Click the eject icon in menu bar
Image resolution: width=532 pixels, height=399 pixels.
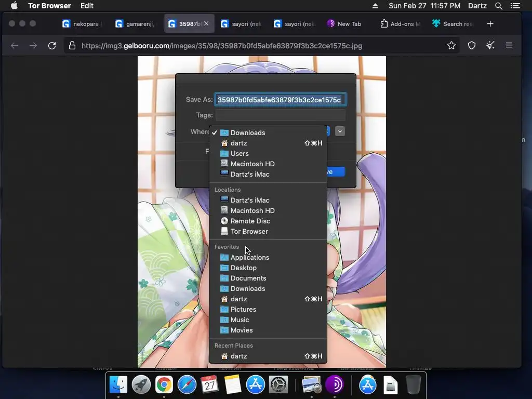pos(375,6)
